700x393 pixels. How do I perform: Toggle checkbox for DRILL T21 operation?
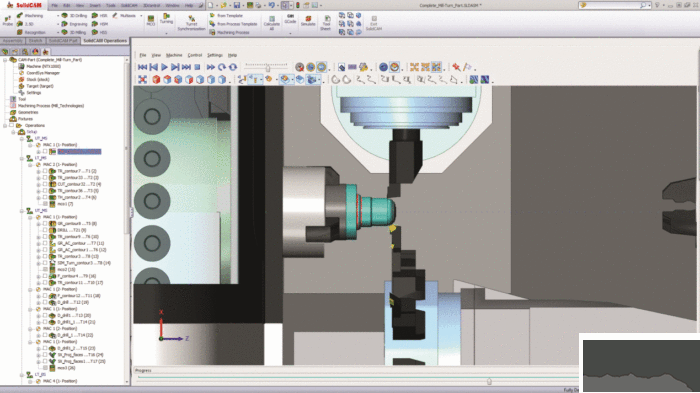[x=45, y=230]
